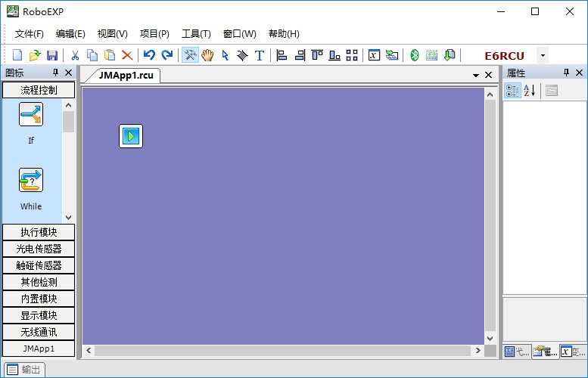The width and height of the screenshot is (588, 378).
Task: Copy the selected module
Action: tap(92, 55)
